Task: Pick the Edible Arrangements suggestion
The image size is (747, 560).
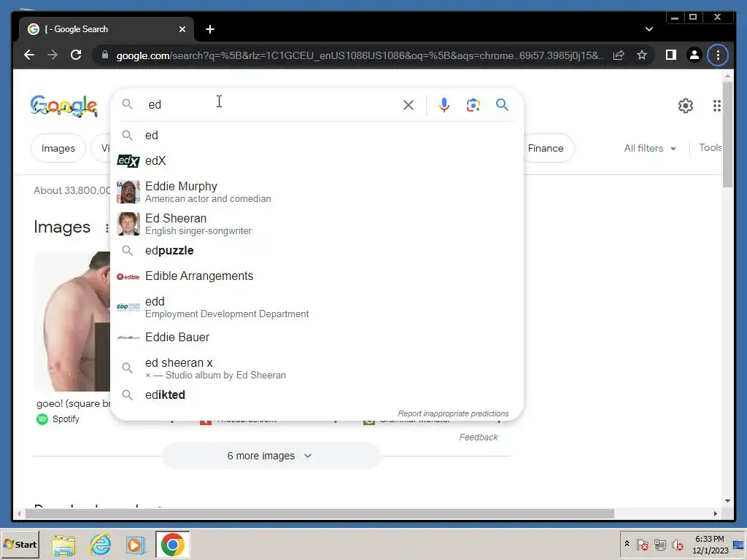Action: pos(317,276)
